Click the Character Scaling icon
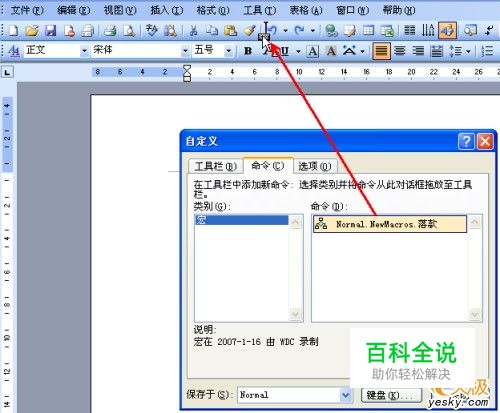Viewport: 500px width, 413px height. point(349,51)
